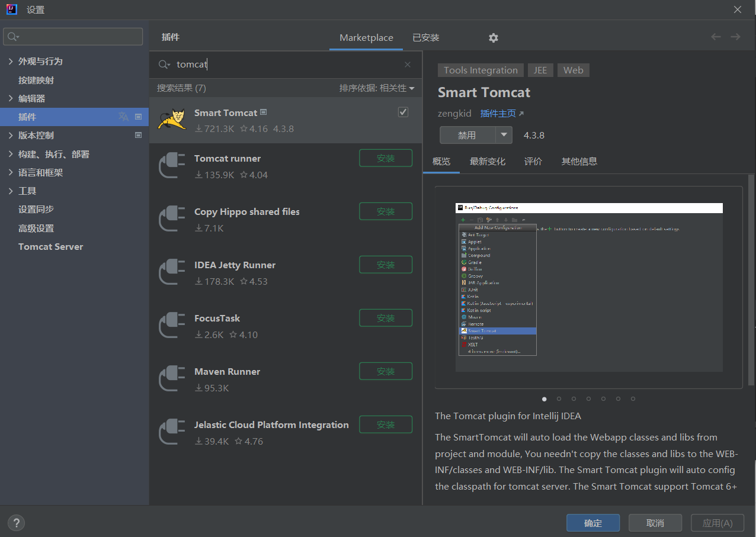Screen dimensions: 756x537
Task: Install the Tomcat runner plugin
Action: coord(386,158)
